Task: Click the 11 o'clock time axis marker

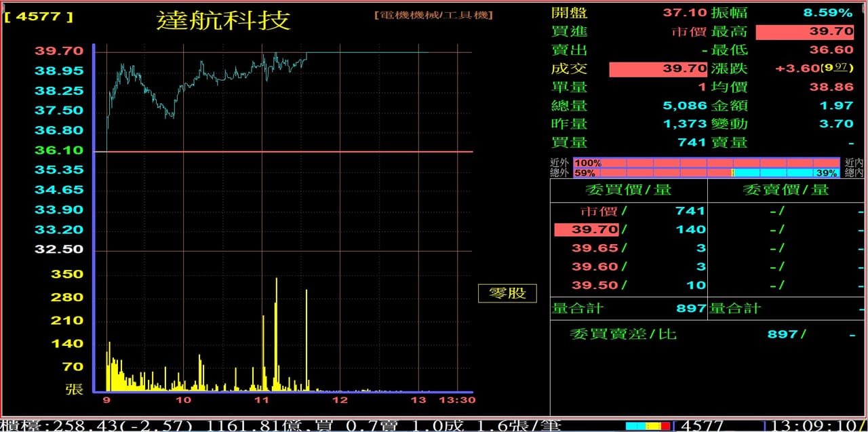Action: [262, 400]
